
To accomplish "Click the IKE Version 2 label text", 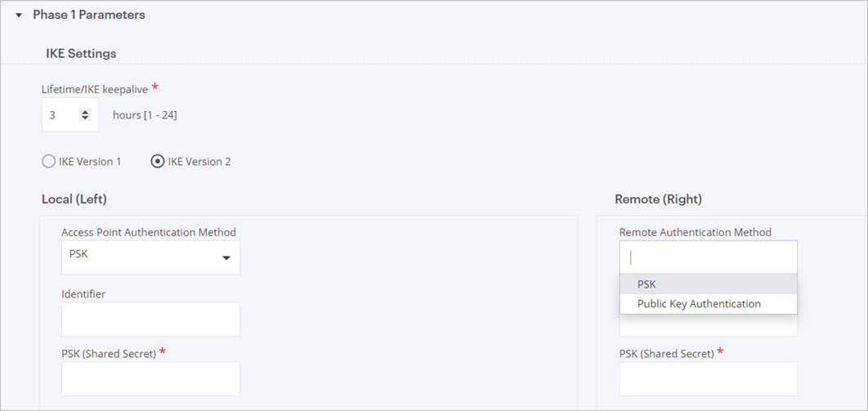I will click(x=199, y=162).
